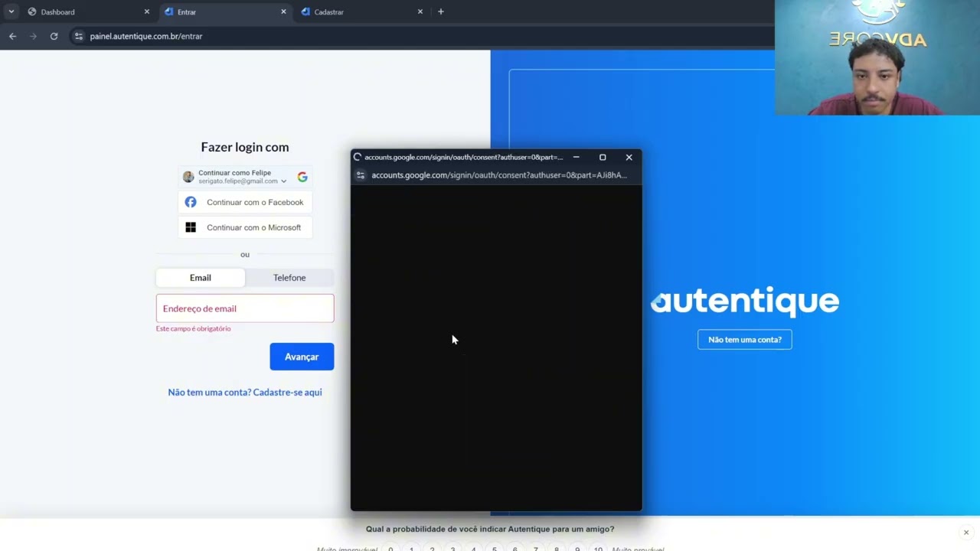Close the Entrar tab
This screenshot has height=551, width=980.
pos(283,12)
